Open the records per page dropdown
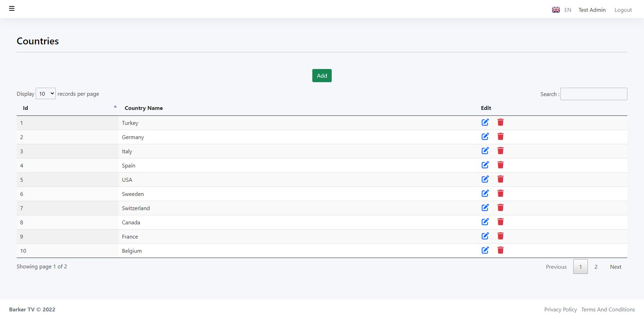Image resolution: width=644 pixels, height=319 pixels. click(x=46, y=94)
